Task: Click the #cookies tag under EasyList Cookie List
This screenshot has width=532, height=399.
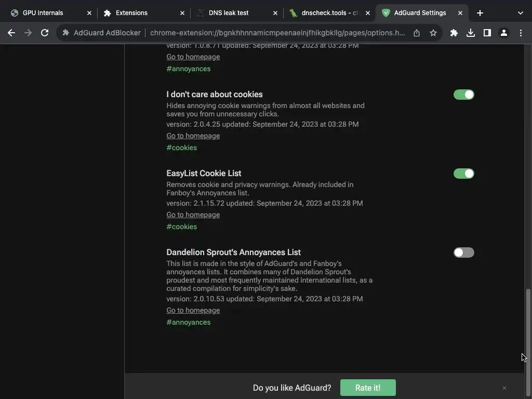Action: pyautogui.click(x=181, y=227)
